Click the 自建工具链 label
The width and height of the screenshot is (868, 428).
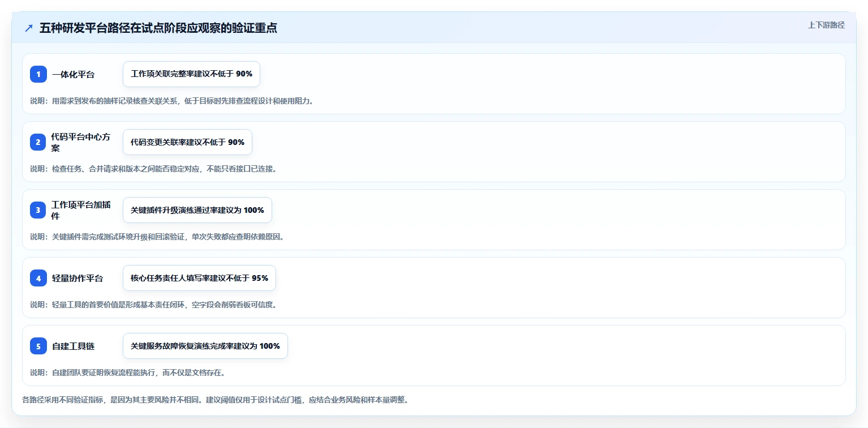tap(73, 346)
